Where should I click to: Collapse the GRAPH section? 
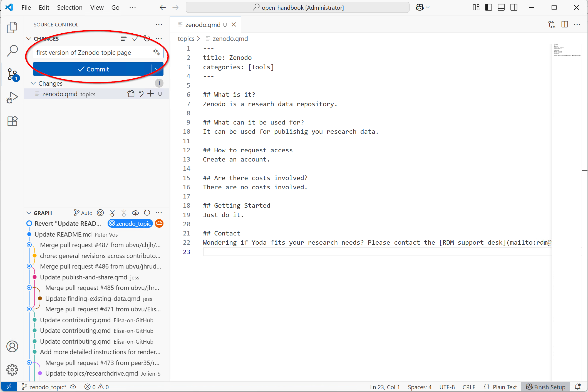click(29, 213)
